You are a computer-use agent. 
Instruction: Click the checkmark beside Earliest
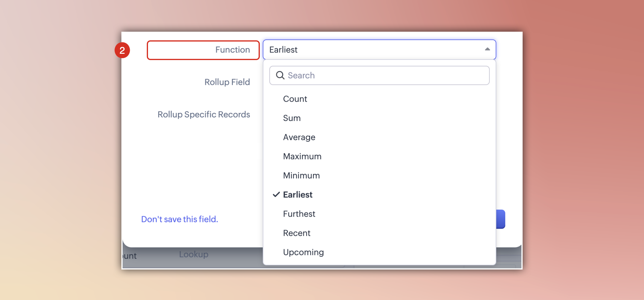tap(276, 195)
